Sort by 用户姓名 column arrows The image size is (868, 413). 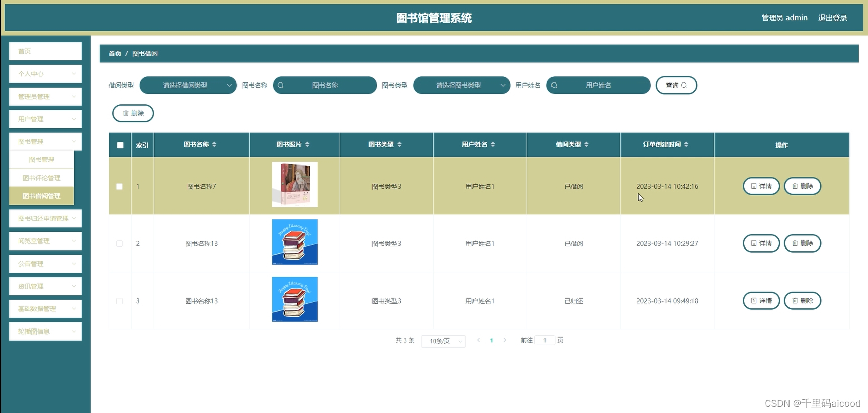point(493,145)
